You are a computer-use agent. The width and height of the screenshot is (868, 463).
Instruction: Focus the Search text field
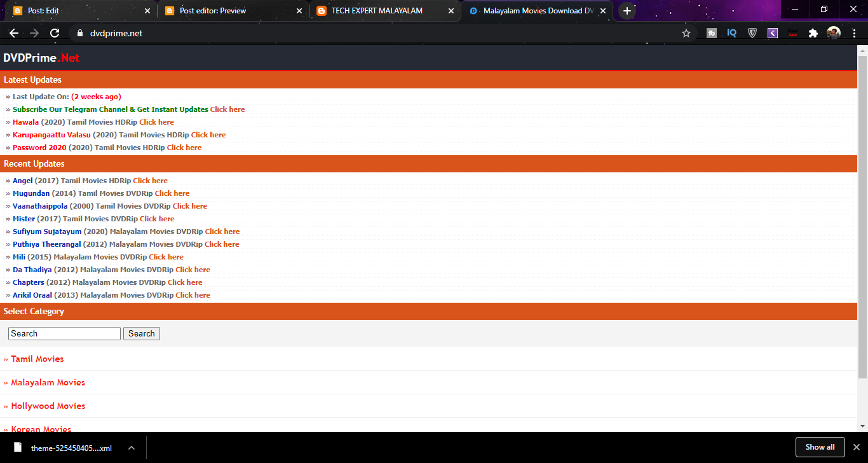[x=64, y=333]
